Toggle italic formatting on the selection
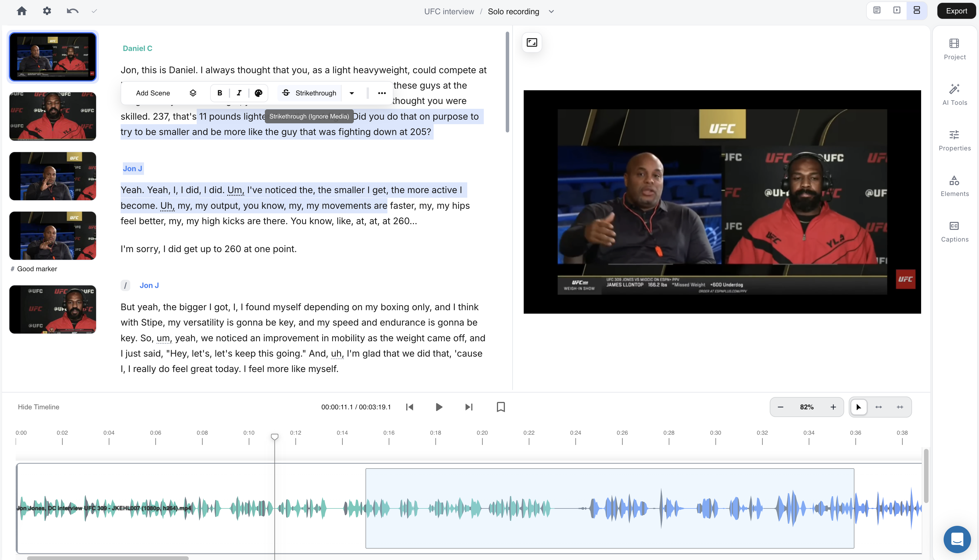 point(239,93)
